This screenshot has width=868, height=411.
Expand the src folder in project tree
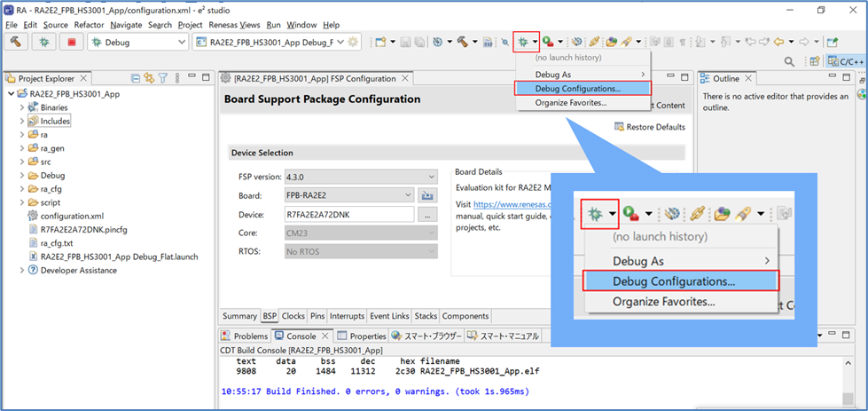[22, 162]
